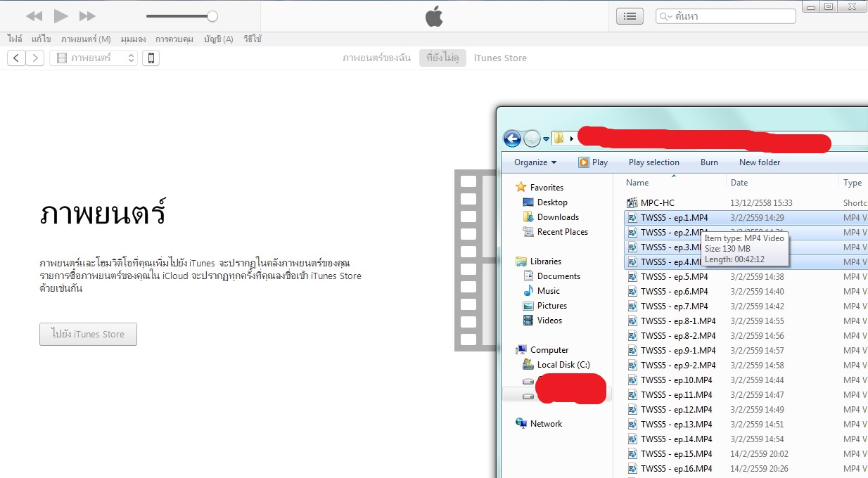
Task: Switch to the iTunes Store tab
Action: coord(500,58)
